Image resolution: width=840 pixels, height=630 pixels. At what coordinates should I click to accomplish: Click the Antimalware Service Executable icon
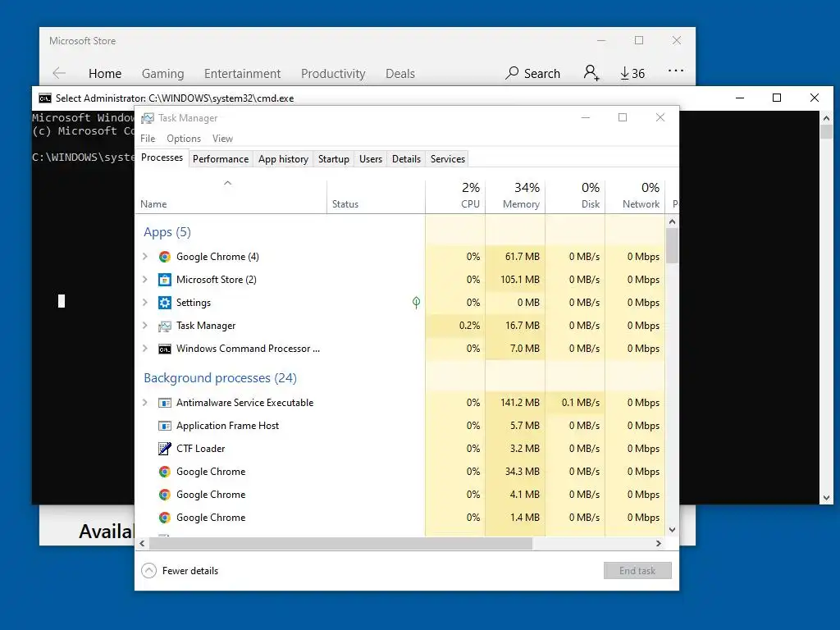coord(164,403)
